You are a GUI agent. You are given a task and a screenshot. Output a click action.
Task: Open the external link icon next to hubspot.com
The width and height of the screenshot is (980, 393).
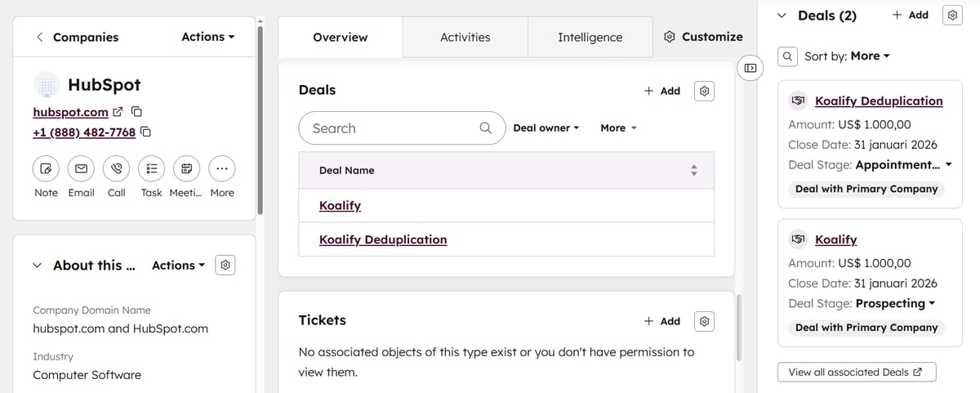pyautogui.click(x=118, y=112)
